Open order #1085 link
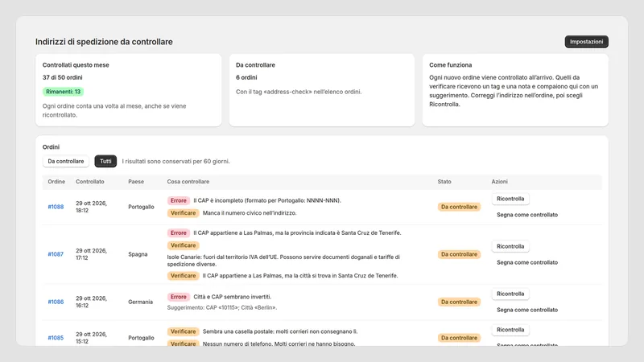The height and width of the screenshot is (362, 644). pos(56,338)
